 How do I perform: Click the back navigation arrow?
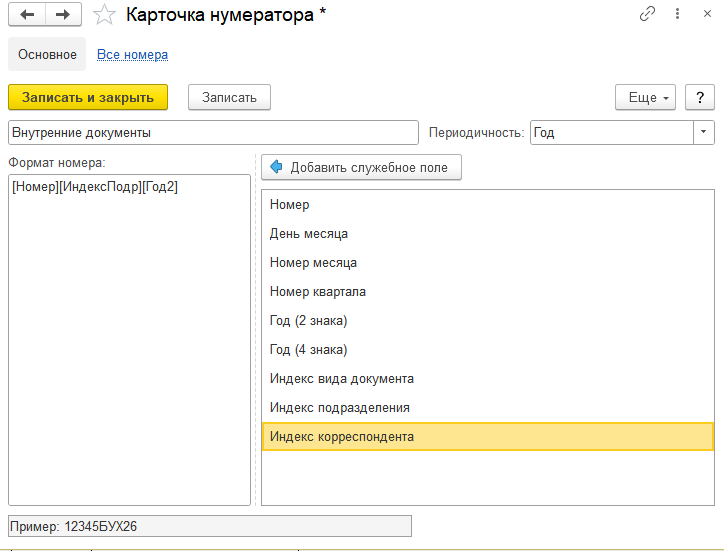coord(27,14)
